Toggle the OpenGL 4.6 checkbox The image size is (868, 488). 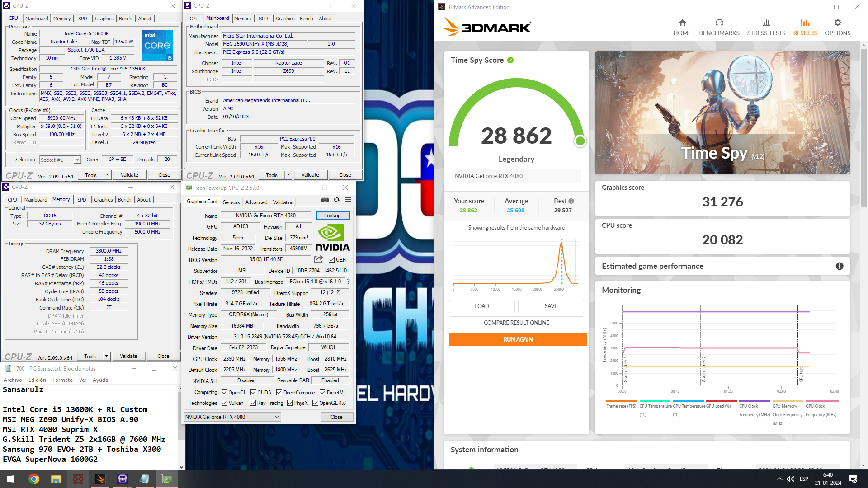coord(315,403)
